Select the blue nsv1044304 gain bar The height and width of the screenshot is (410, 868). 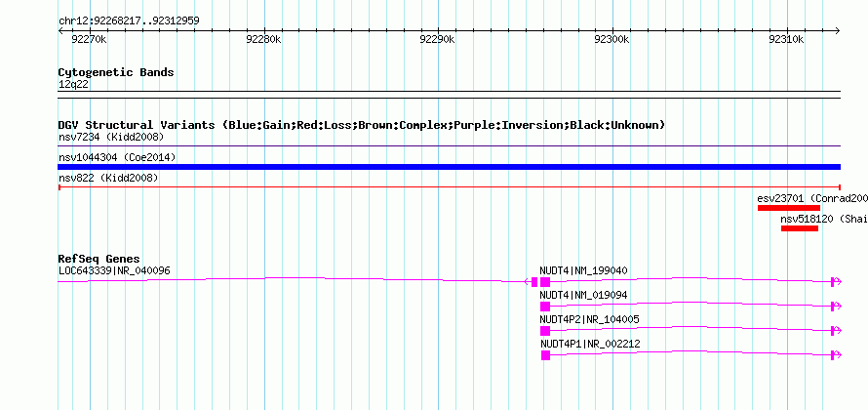click(x=449, y=167)
